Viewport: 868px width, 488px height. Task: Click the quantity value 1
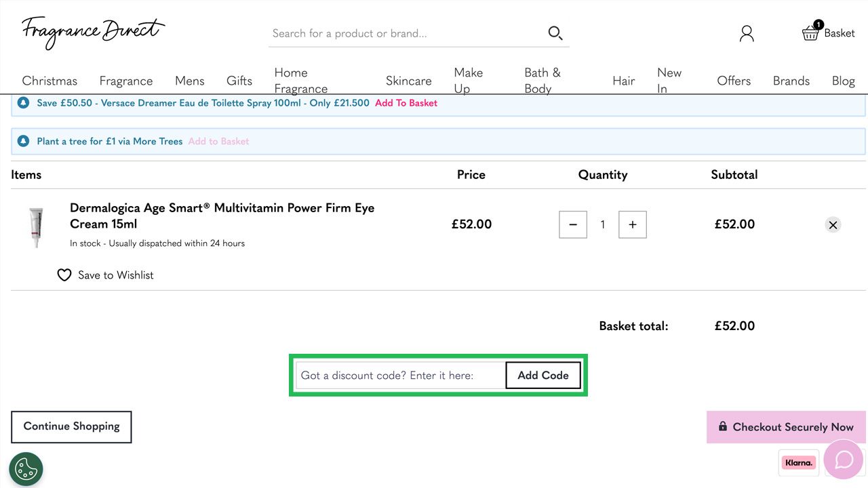coord(603,224)
